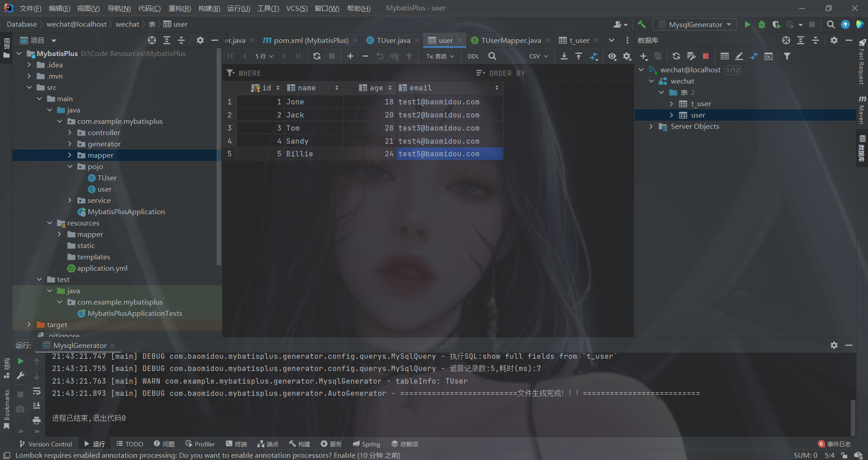Run the MysqlGenerator configuration
The height and width of the screenshot is (460, 868).
747,24
